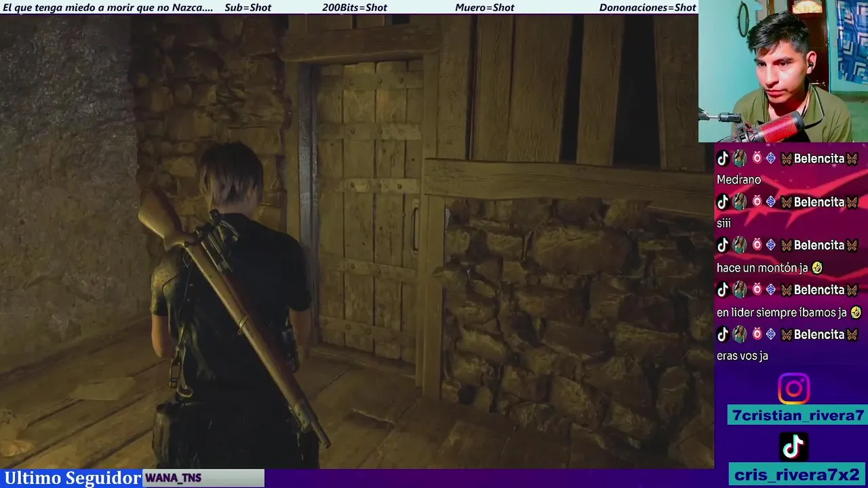Click the 'Dononaciones=Shot' banner text

(x=648, y=7)
